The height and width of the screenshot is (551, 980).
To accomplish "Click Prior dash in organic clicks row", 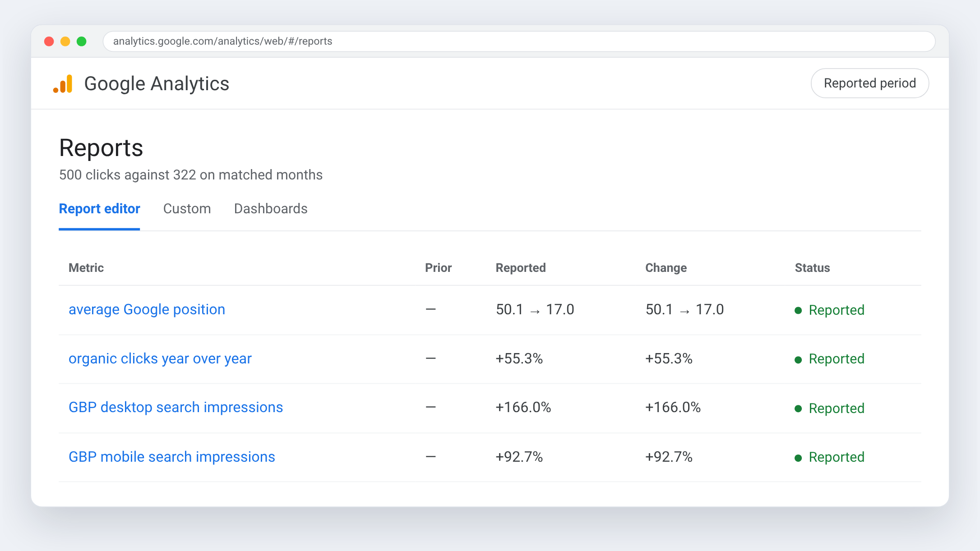I will [431, 359].
